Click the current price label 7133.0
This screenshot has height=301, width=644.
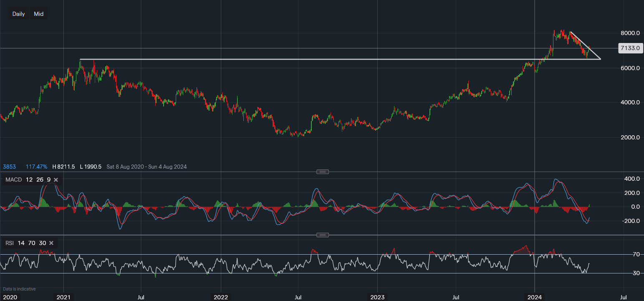[630, 48]
